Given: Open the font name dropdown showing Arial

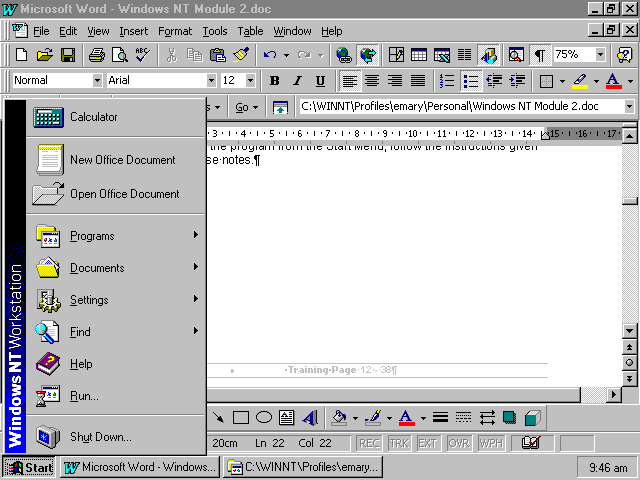Looking at the screenshot, I should (x=211, y=81).
